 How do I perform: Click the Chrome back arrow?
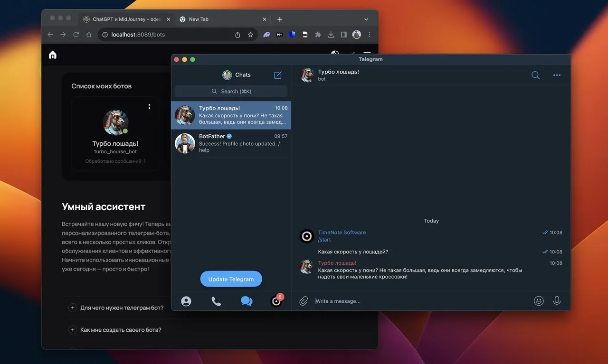point(50,35)
